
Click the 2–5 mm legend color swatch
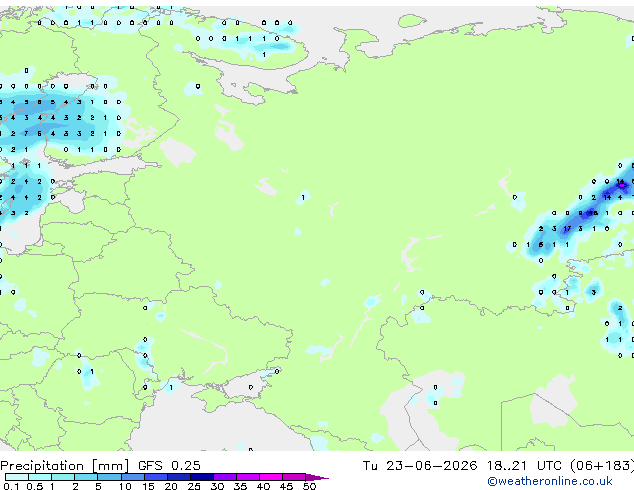[x=86, y=477]
